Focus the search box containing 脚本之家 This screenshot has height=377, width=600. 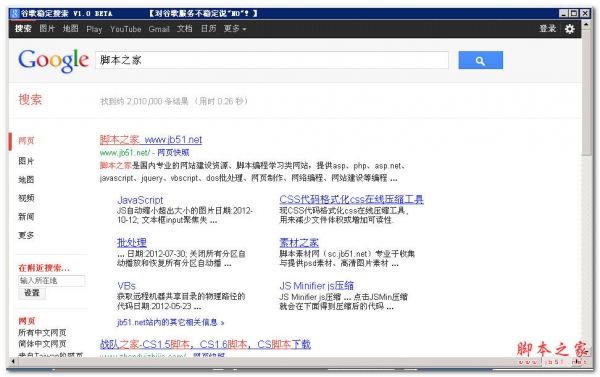pos(272,60)
